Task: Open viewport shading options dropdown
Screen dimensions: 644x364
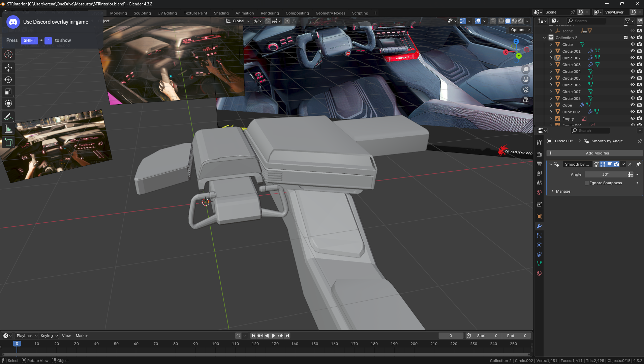Action: pos(527,21)
